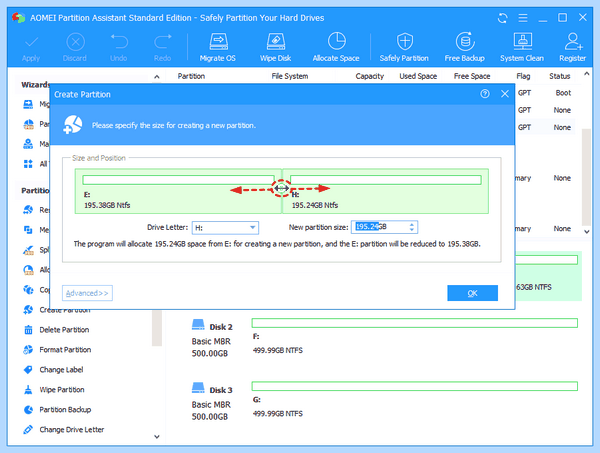Click the Change Label tag icon
Screen dimensions: 600x453
pos(28,370)
